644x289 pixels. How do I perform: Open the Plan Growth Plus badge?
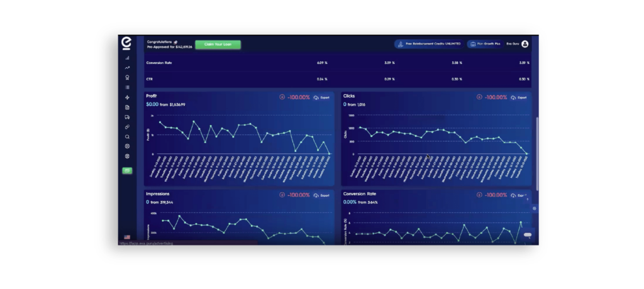click(486, 44)
